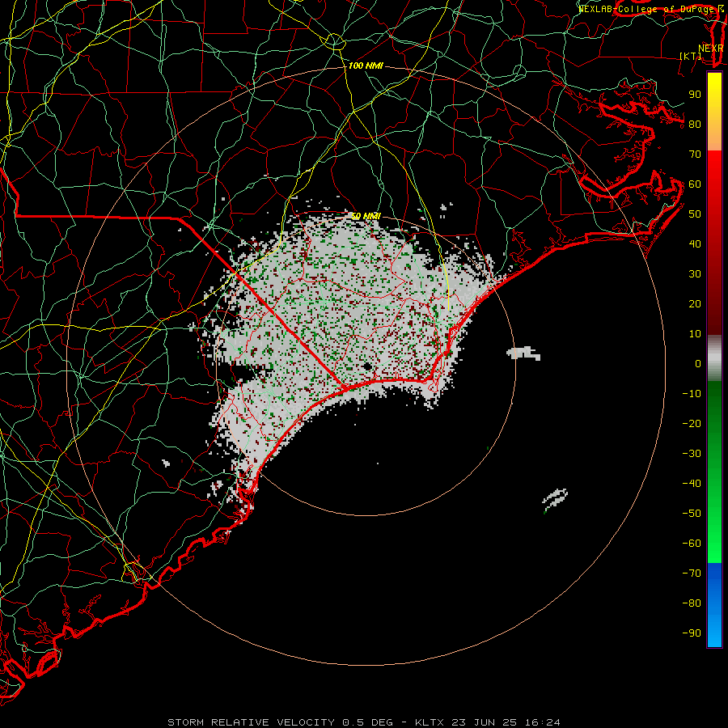Screen dimensions: 728x728
Task: Click the 80 value on velocity scale
Action: [x=695, y=125]
